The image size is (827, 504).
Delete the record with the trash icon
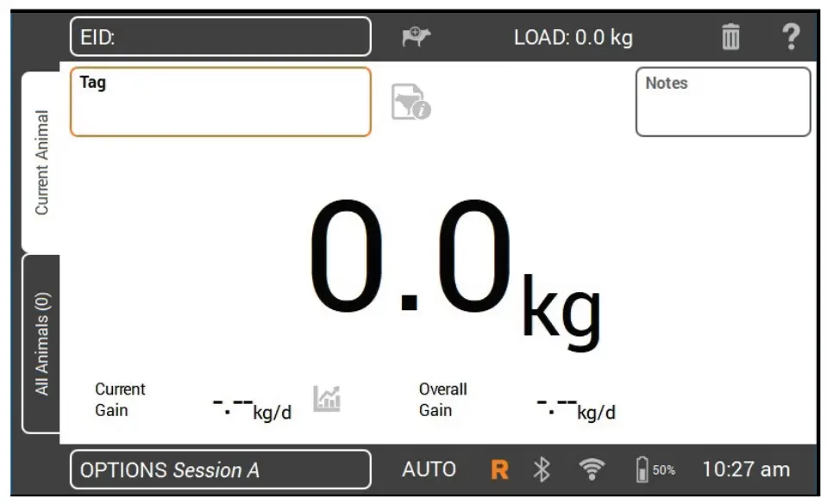[730, 36]
